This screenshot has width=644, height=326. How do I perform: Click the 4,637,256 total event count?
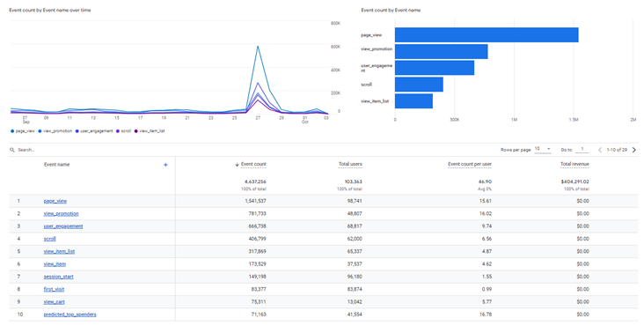coord(255,182)
